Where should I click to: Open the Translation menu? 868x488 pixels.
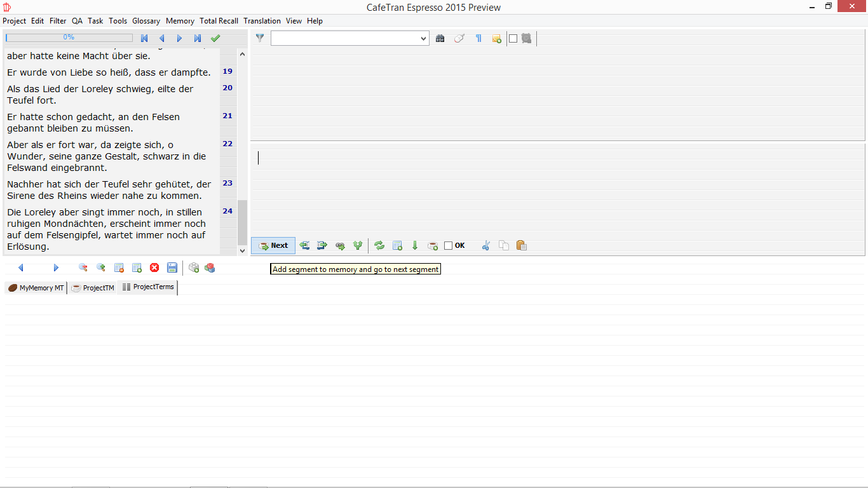click(262, 21)
